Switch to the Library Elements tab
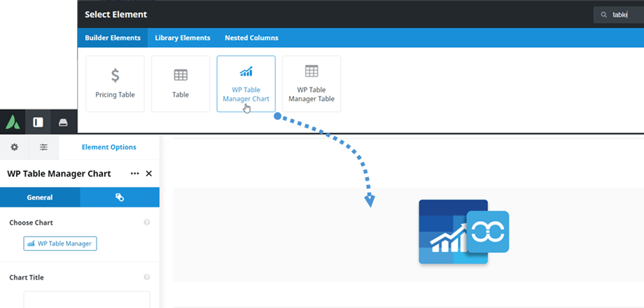 183,38
